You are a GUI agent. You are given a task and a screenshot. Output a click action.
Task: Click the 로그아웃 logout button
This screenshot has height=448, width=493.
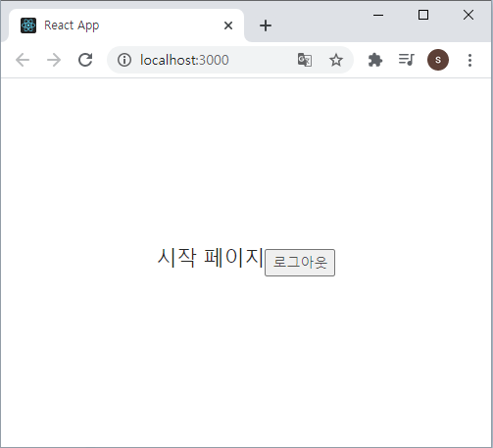[300, 263]
